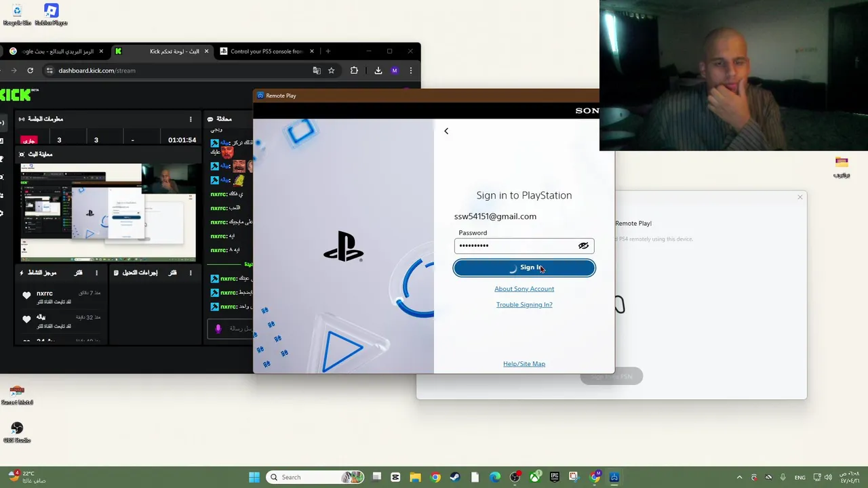This screenshot has width=868, height=488.
Task: Open File Explorer from taskbar
Action: pyautogui.click(x=416, y=477)
